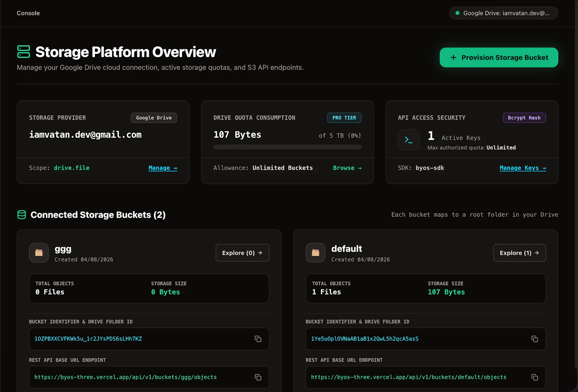Click the DRIVE QUOTA CONSUMPTION card heading
Viewport: 578px width, 392px height.
(x=254, y=118)
